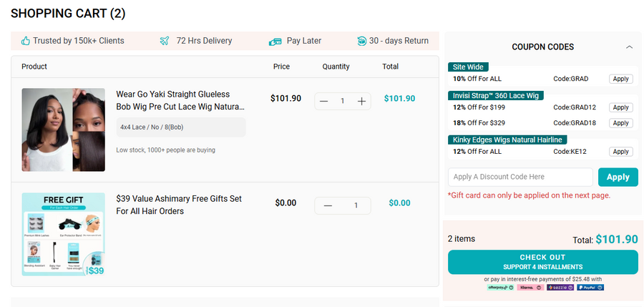Decrease quantity of Yaki Straight Bob Wig
Viewport: 644px width, 307px height.
pyautogui.click(x=324, y=101)
